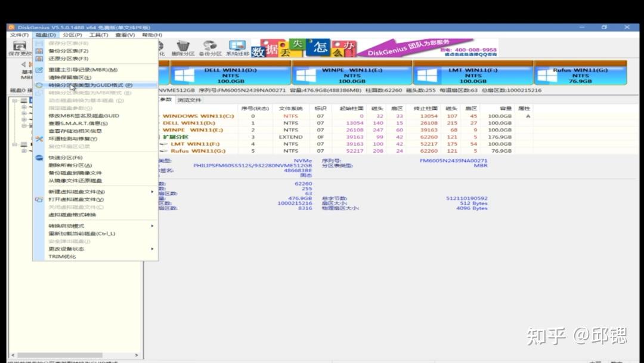Open the 分区(P) menu
The width and height of the screenshot is (644, 363).
tap(72, 35)
